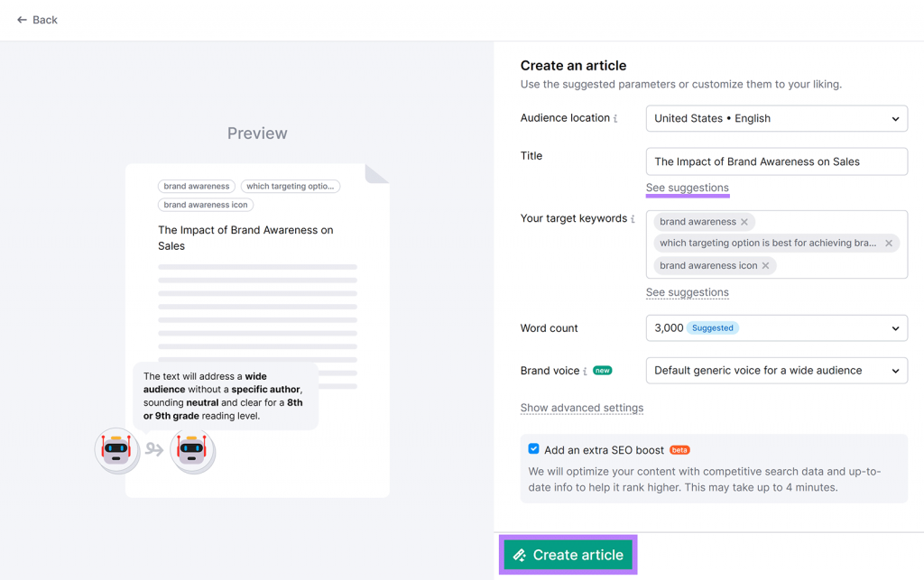The height and width of the screenshot is (580, 924).
Task: Click the left robot icon in preview
Action: click(x=117, y=449)
